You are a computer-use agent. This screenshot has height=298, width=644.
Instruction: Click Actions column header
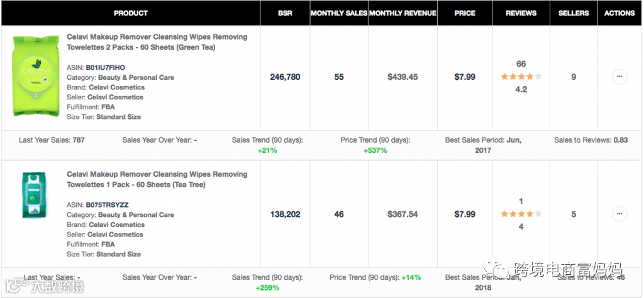coord(619,13)
